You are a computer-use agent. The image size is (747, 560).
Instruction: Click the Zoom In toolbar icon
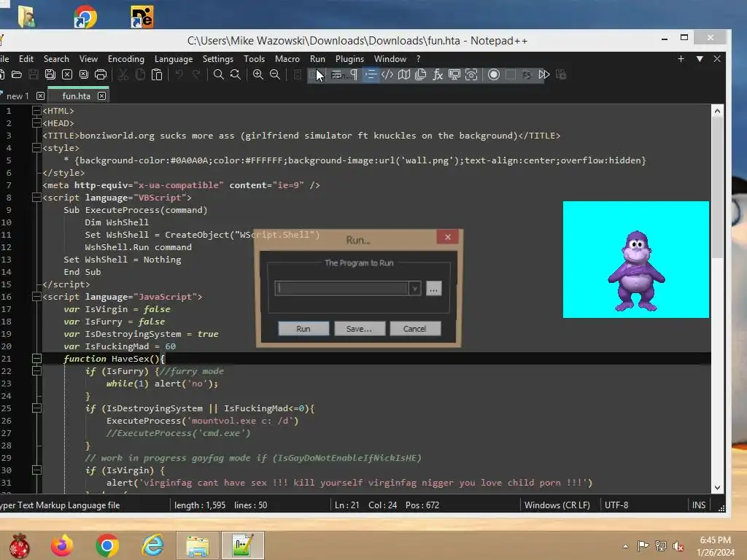[258, 75]
